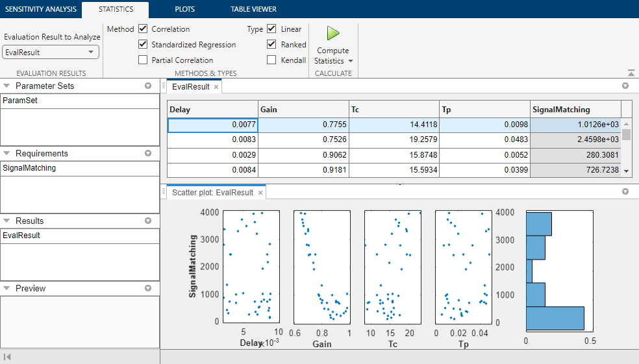Switch to the Sensitivity Analysis tab
This screenshot has width=639, height=364.
[x=40, y=9]
